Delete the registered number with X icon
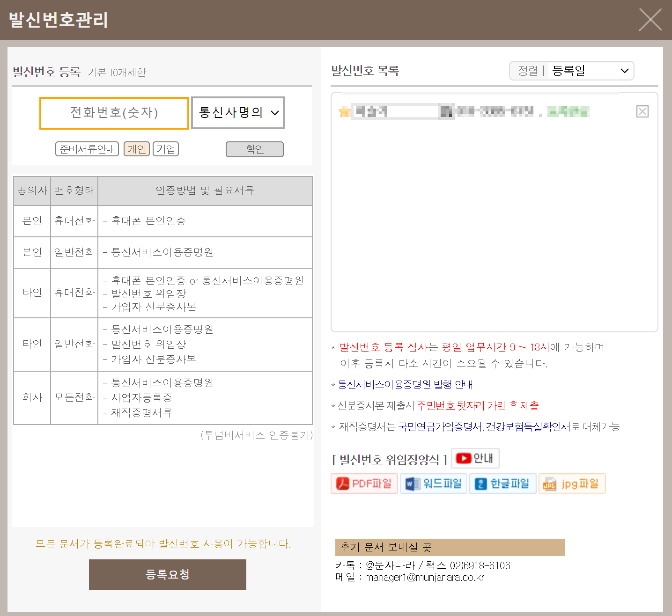The height and width of the screenshot is (616, 672). [642, 111]
